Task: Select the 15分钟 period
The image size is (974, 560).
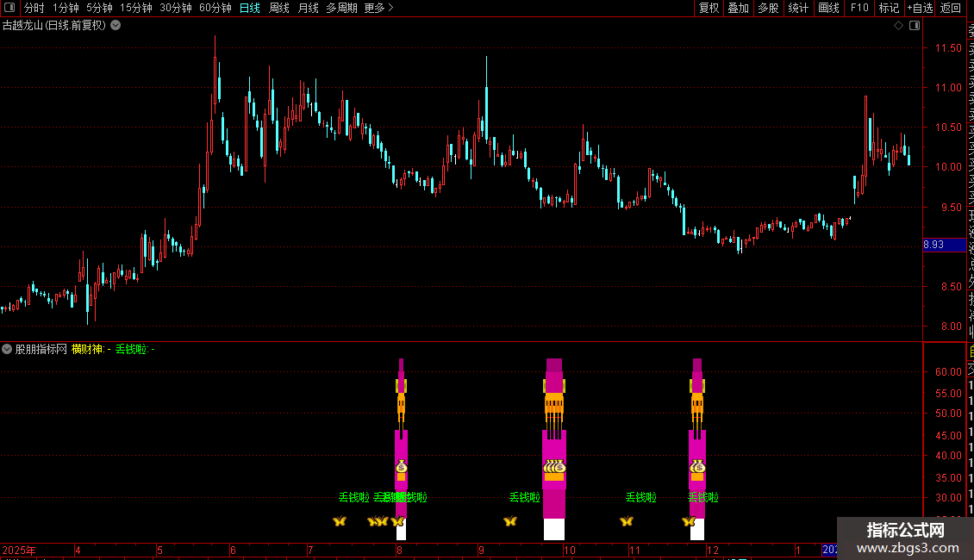Action: pos(135,8)
